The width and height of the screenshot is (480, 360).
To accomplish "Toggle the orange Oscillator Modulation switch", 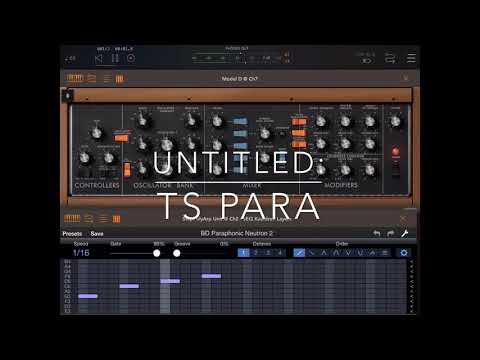I will tap(121, 138).
